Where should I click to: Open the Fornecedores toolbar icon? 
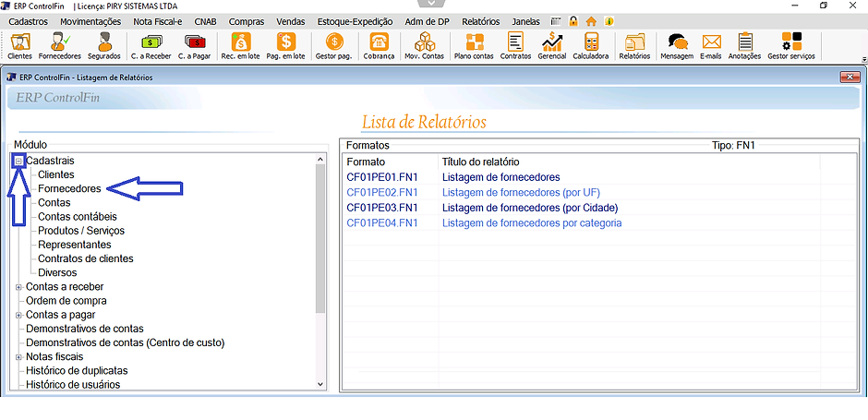tap(60, 46)
